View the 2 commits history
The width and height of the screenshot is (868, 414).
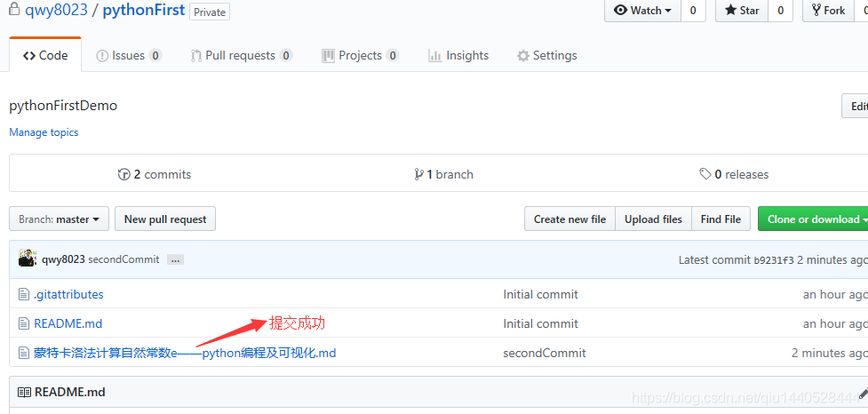tap(155, 174)
